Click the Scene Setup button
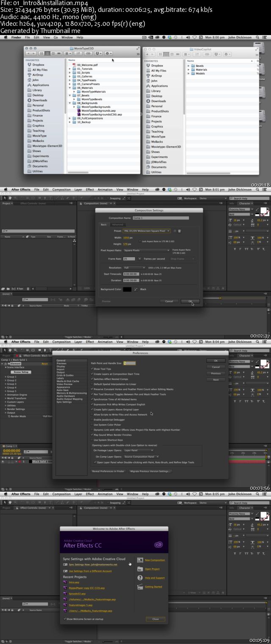This screenshot has width=271, height=644. 20,372
